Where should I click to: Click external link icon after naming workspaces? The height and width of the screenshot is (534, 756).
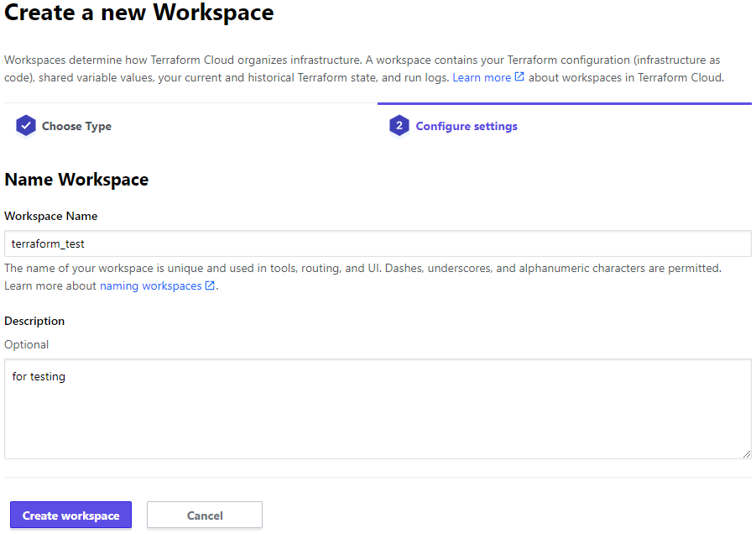click(x=210, y=285)
